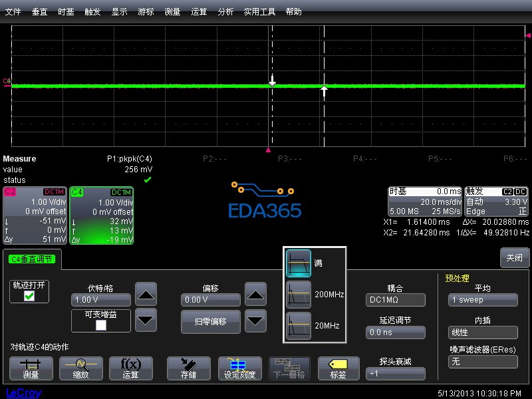Enable the 可变增益 variable gain checkbox
This screenshot has width=532, height=399.
point(101,325)
